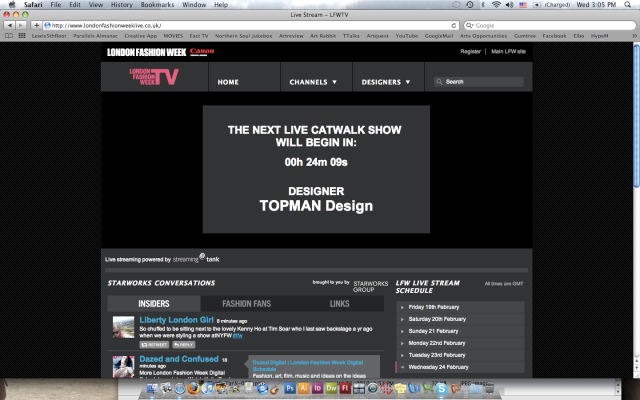Expand the Channels dropdown menu
Screen dimensions: 640x400
(313, 82)
